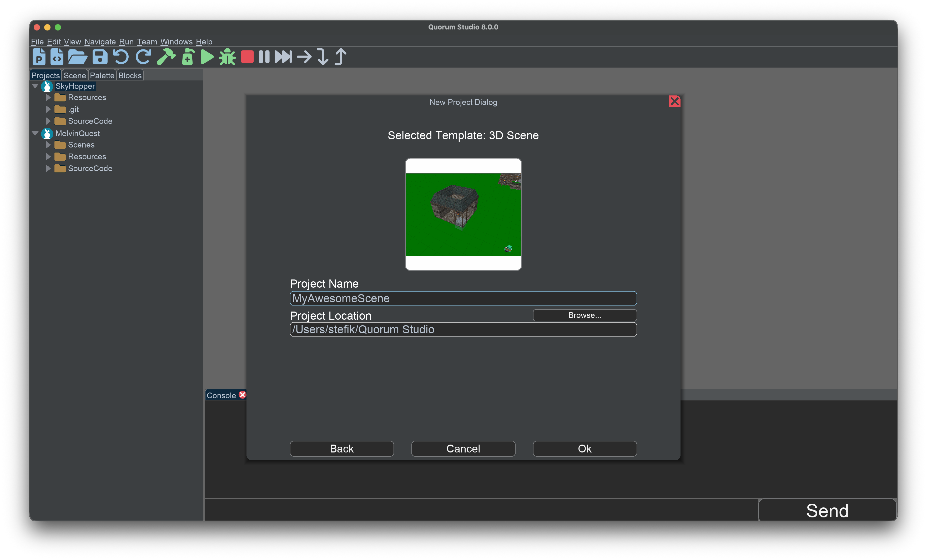Image resolution: width=927 pixels, height=560 pixels.
Task: Click the Step Over right-arrow icon
Action: point(304,57)
